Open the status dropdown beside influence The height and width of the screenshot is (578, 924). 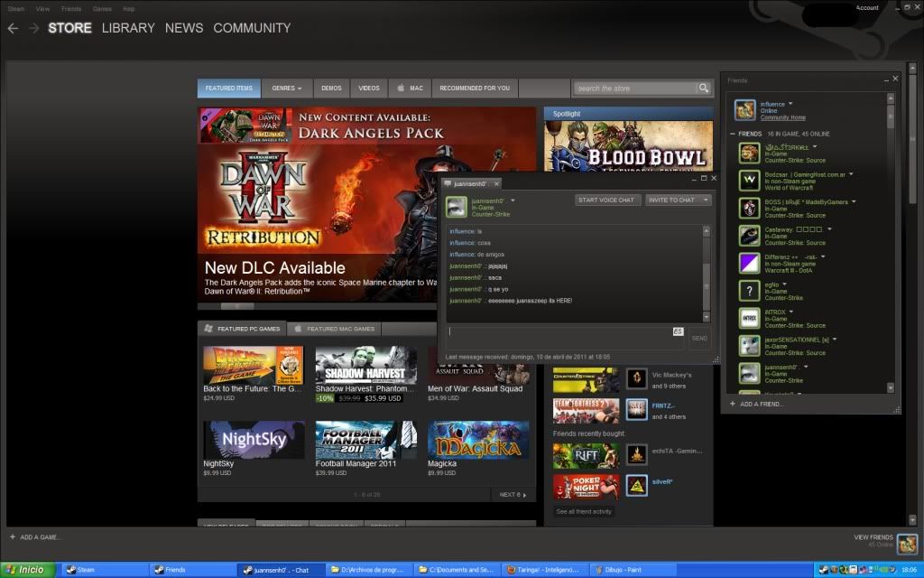click(x=790, y=104)
